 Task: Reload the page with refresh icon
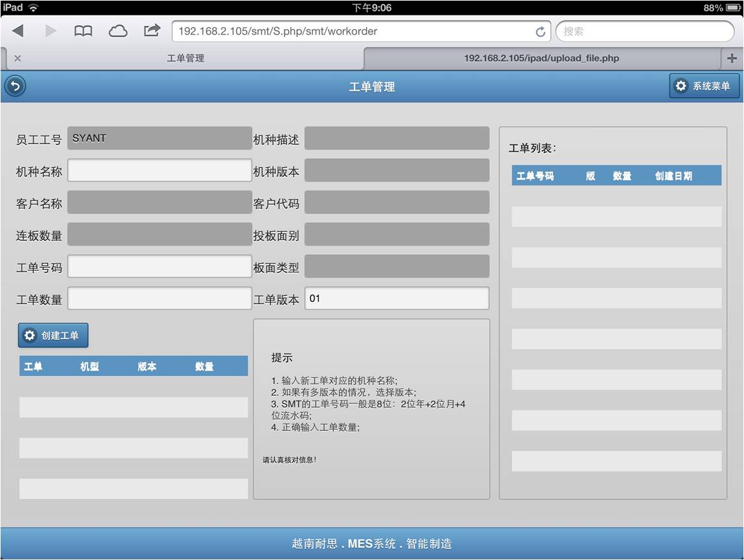click(x=540, y=32)
